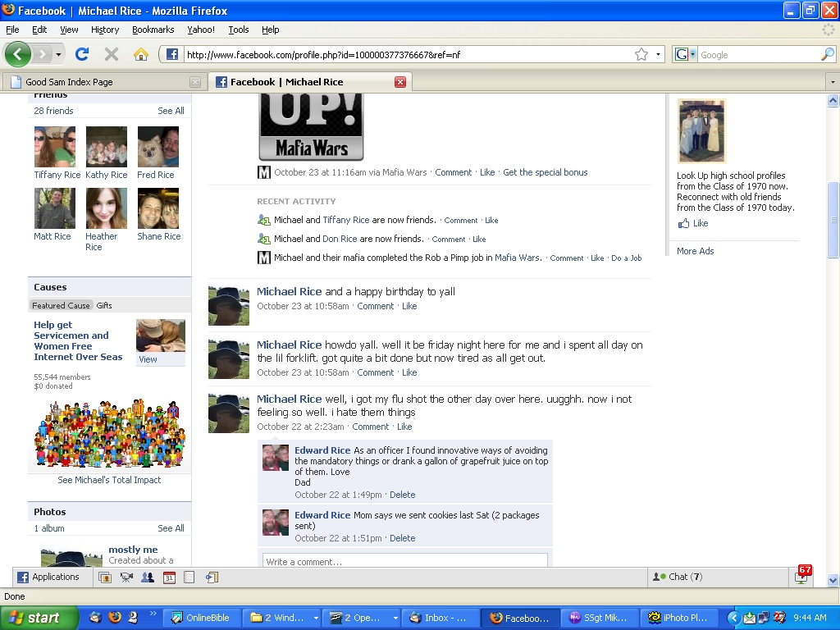Click the Firefox quick launch icon in the taskbar

coord(115,618)
